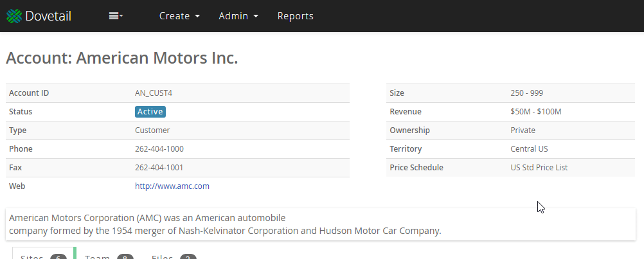Click the fax number 262-404-1001
Image resolution: width=644 pixels, height=259 pixels.
pyautogui.click(x=159, y=168)
